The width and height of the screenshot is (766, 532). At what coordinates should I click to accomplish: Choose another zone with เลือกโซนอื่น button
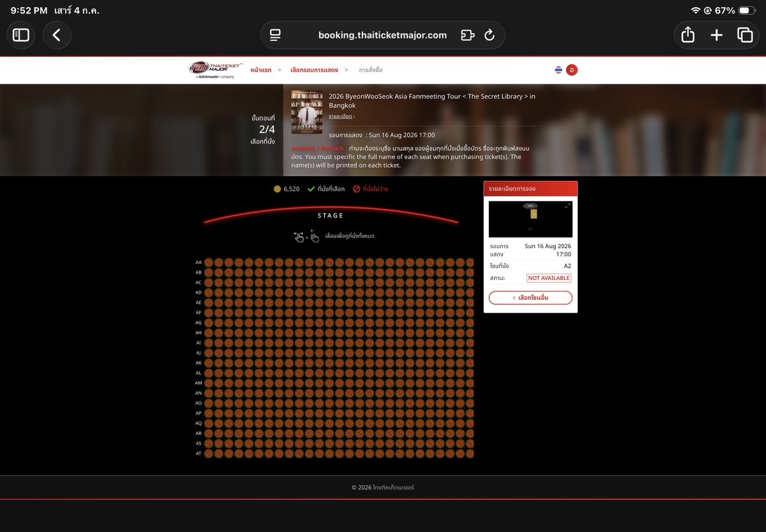tap(530, 298)
